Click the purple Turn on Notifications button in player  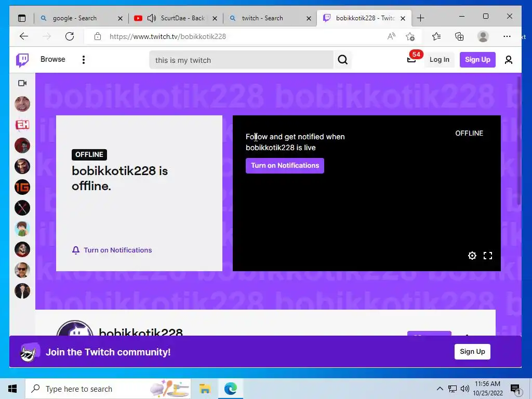(285, 166)
